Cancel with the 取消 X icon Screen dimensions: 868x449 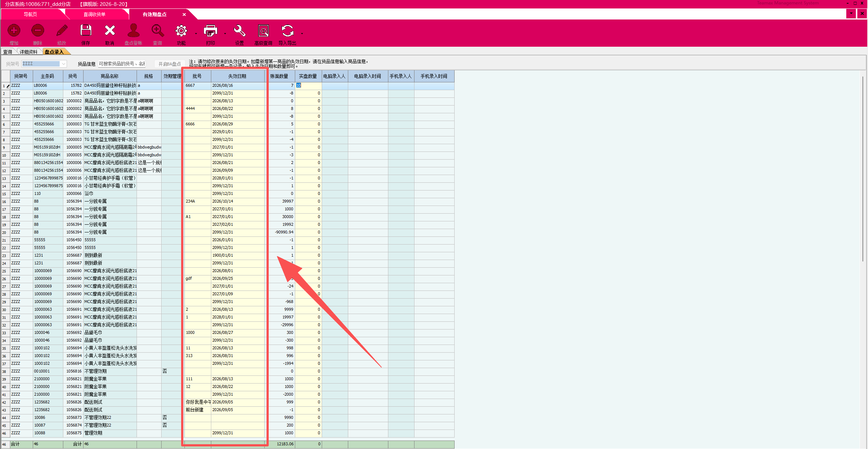click(x=110, y=31)
